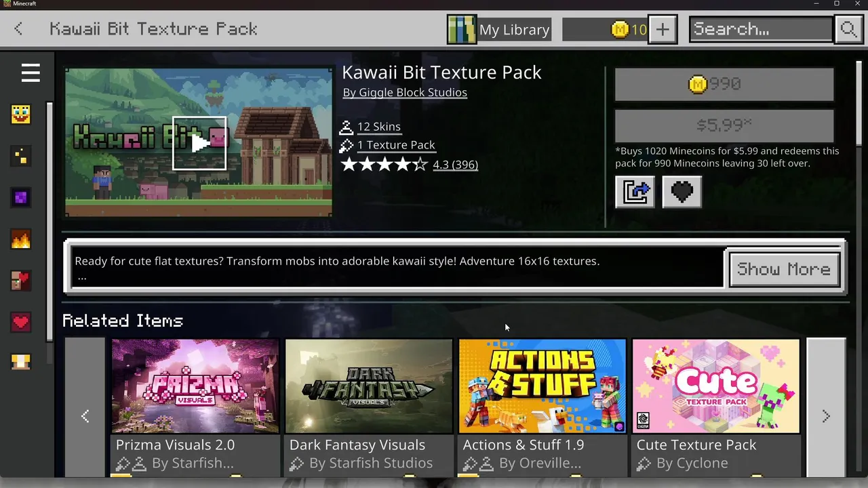Click the search magnifier icon

(x=849, y=29)
